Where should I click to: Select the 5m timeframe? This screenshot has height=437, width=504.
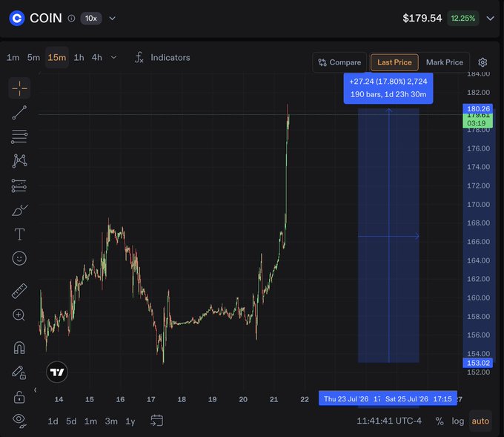pos(33,58)
